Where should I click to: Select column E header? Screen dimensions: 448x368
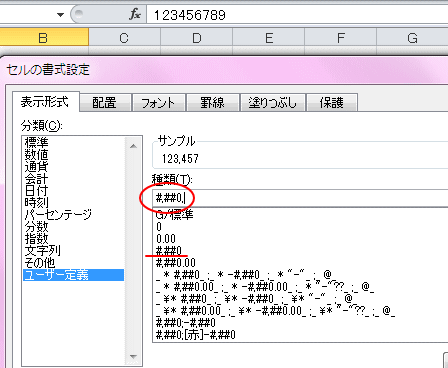point(269,37)
